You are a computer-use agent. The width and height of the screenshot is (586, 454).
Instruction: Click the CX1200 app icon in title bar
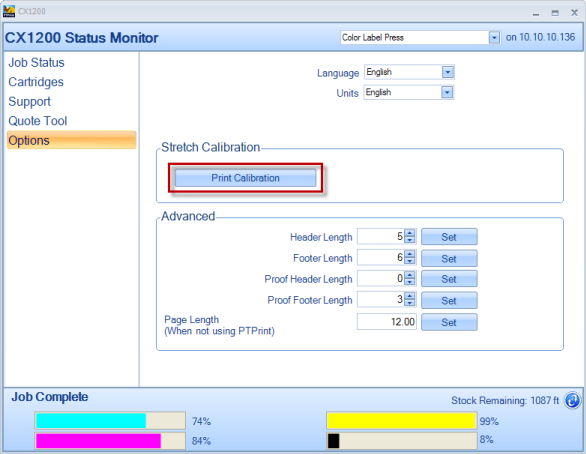9,11
